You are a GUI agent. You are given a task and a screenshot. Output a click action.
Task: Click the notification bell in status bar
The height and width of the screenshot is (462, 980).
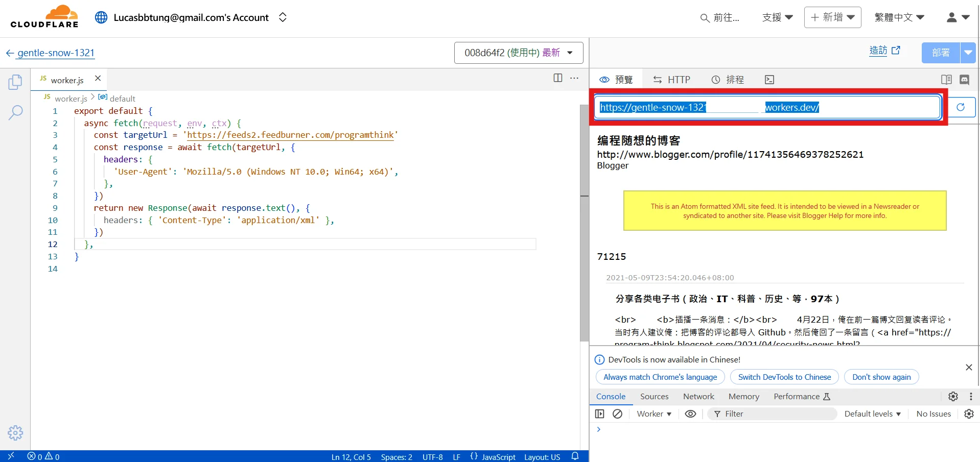(575, 456)
